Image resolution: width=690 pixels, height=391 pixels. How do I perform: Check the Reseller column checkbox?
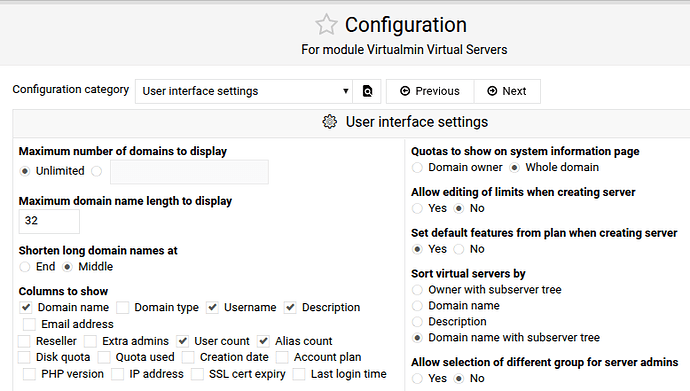(24, 341)
